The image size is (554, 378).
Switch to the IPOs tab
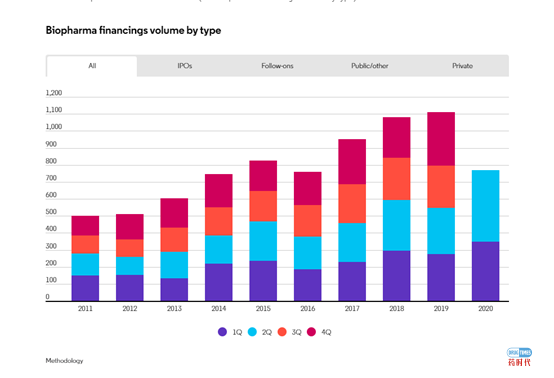184,66
